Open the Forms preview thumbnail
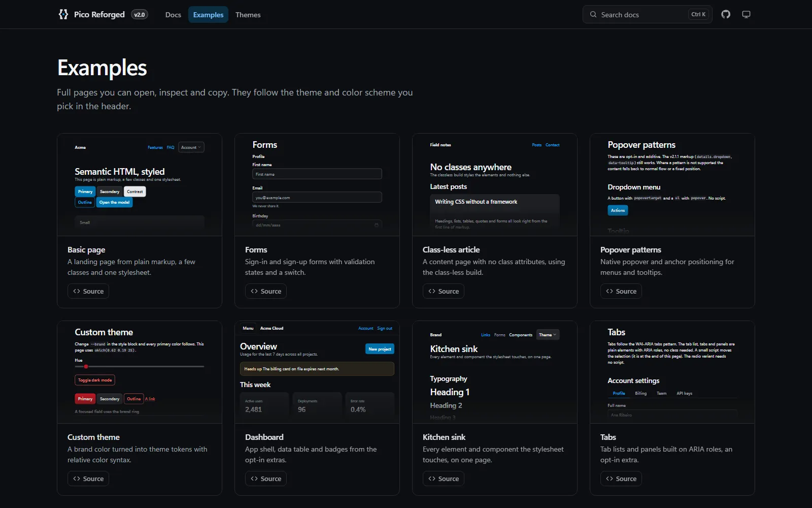 [x=317, y=185]
